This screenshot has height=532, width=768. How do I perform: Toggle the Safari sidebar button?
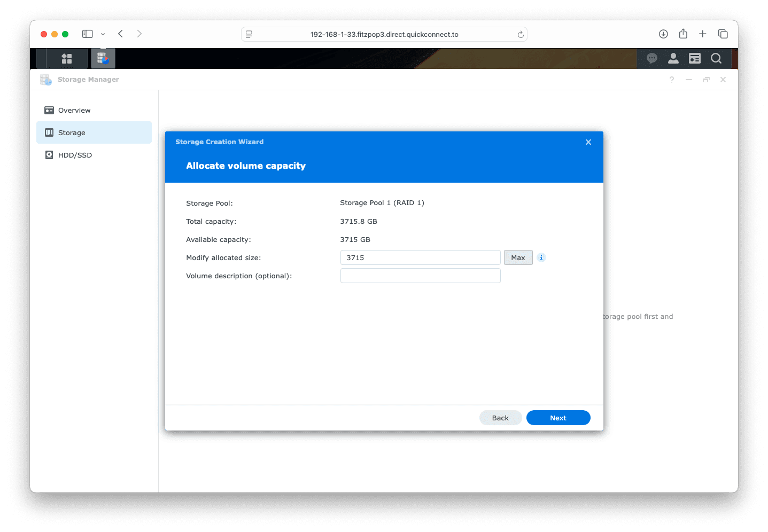tap(87, 34)
